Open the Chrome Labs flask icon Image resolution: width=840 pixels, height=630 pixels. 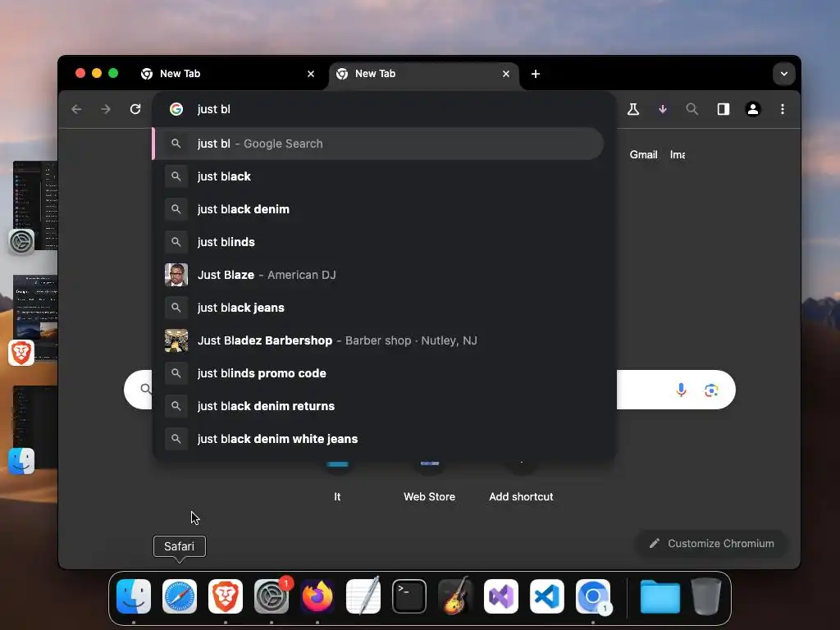click(x=633, y=109)
